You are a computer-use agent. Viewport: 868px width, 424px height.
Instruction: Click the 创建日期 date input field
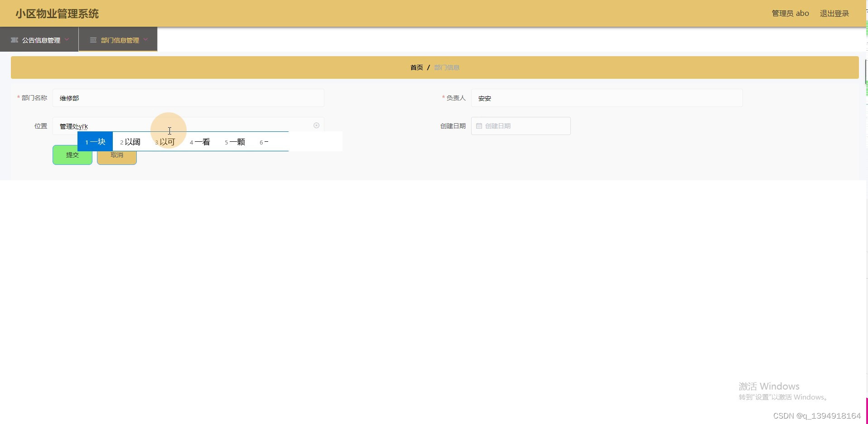[521, 126]
